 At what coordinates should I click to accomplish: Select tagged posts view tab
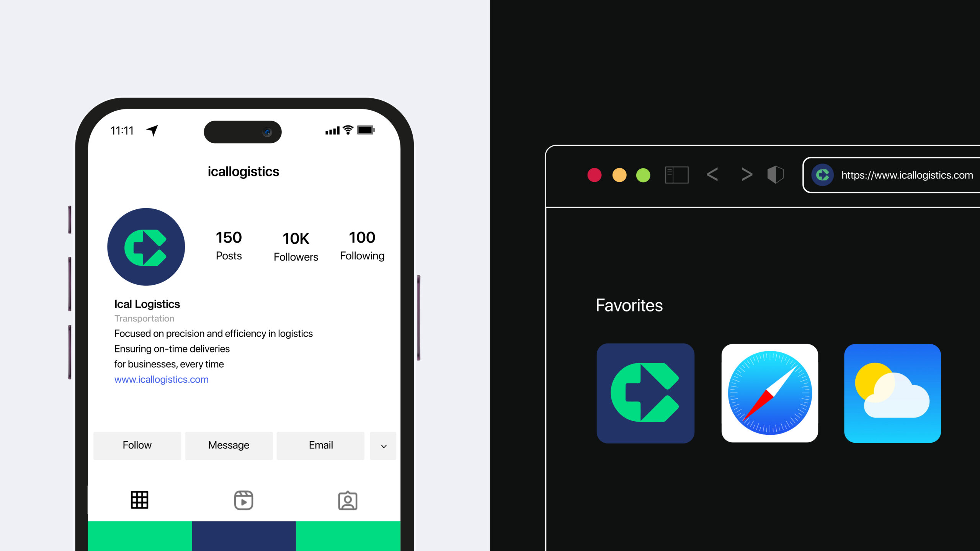(x=347, y=499)
